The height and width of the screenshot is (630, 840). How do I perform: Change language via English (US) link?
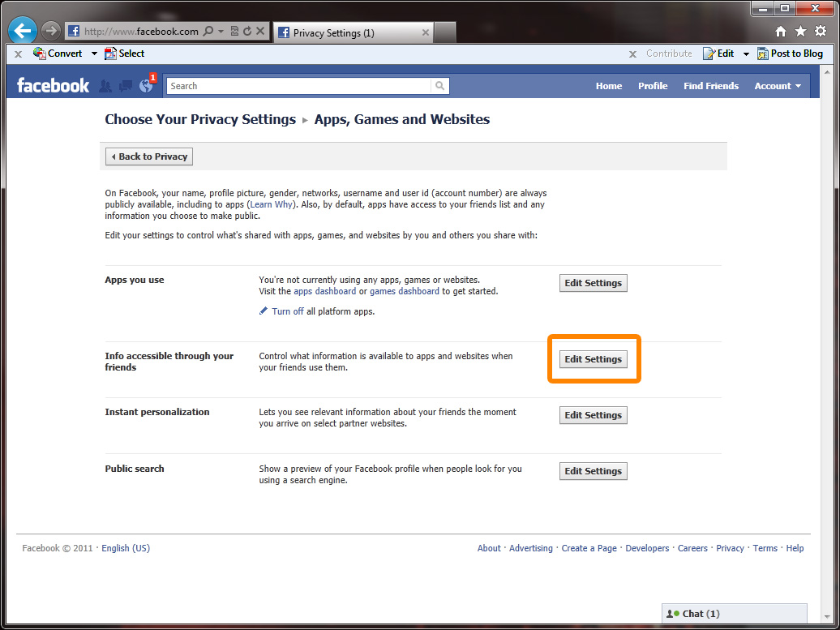126,548
